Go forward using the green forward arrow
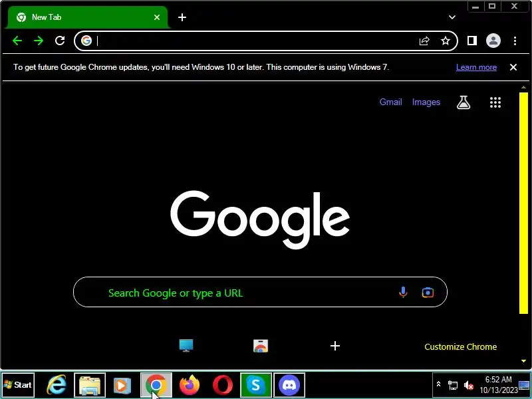The height and width of the screenshot is (399, 532). (39, 41)
